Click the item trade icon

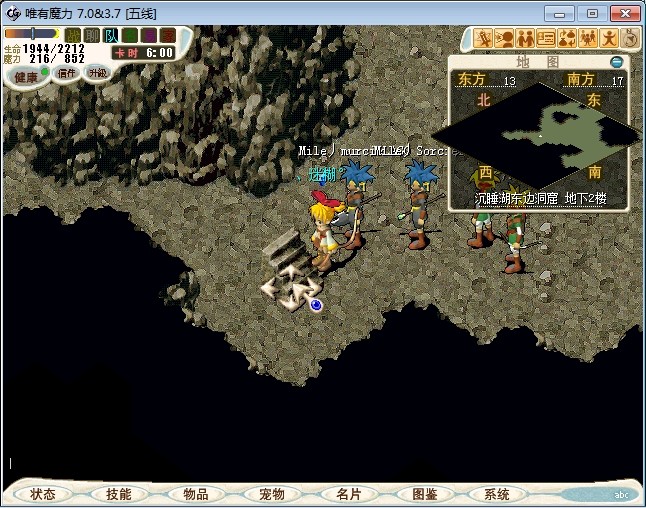click(x=567, y=38)
